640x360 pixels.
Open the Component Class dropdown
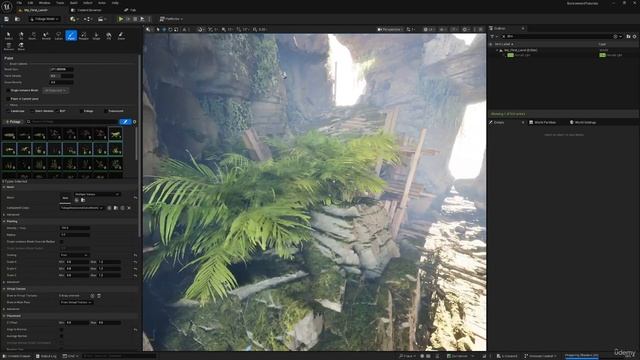pyautogui.click(x=82, y=208)
